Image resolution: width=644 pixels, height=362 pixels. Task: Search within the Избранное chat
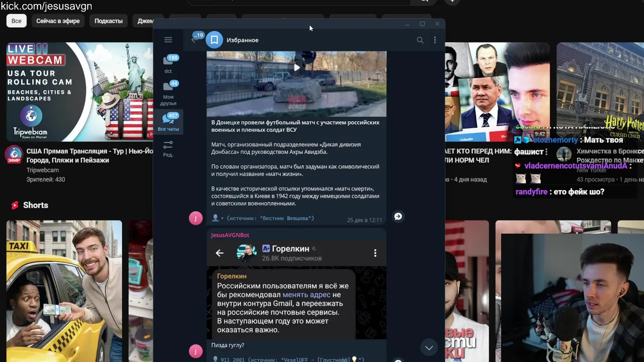[x=420, y=40]
